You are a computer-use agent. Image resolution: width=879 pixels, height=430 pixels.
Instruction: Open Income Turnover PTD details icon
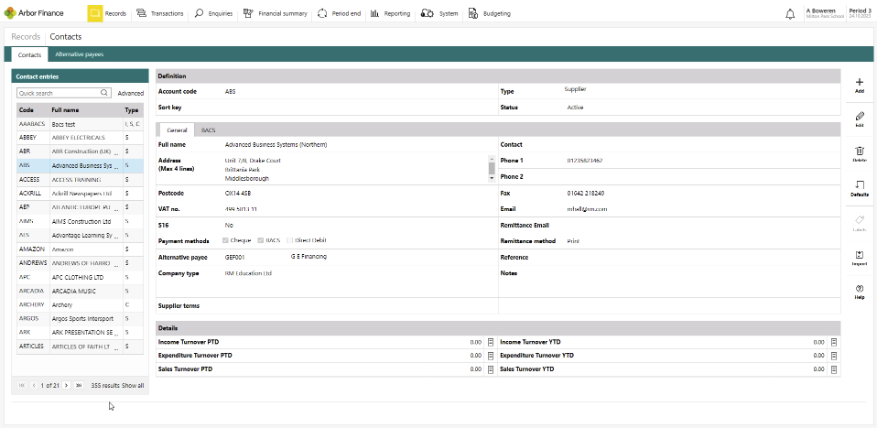490,342
